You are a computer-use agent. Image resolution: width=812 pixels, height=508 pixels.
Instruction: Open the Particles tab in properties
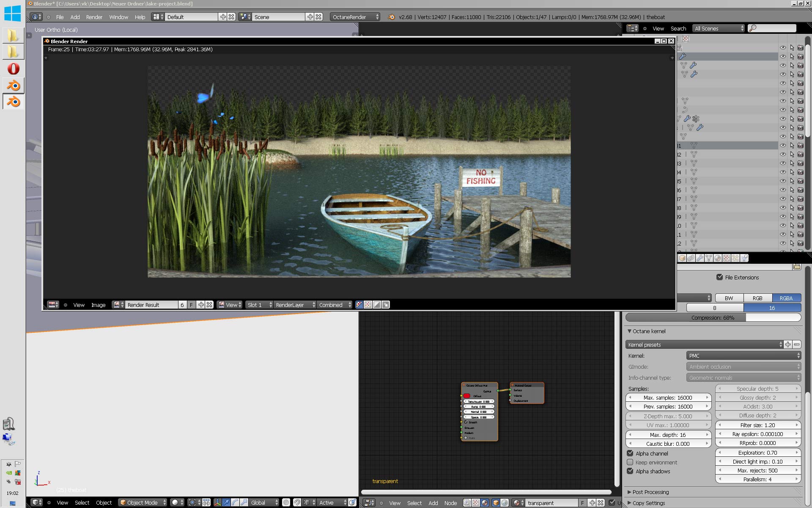735,258
